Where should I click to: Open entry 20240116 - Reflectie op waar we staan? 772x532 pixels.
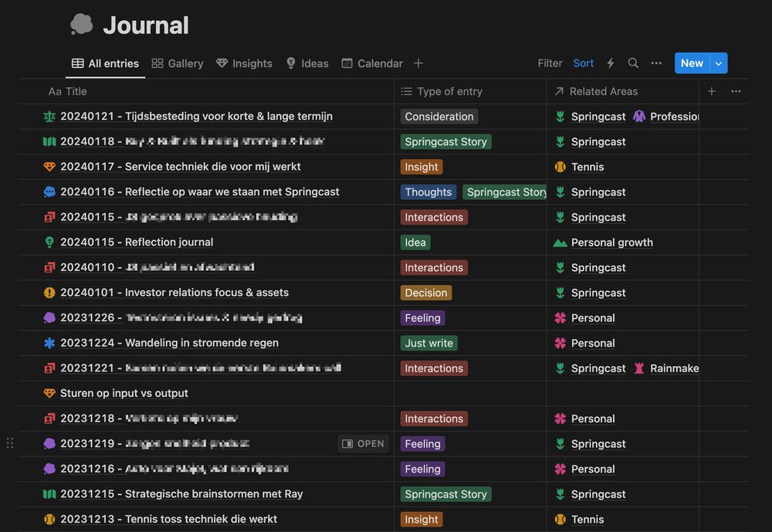pos(199,191)
